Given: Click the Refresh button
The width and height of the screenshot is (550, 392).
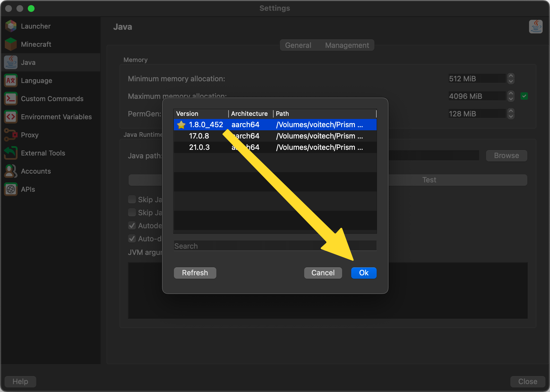Looking at the screenshot, I should [x=195, y=273].
